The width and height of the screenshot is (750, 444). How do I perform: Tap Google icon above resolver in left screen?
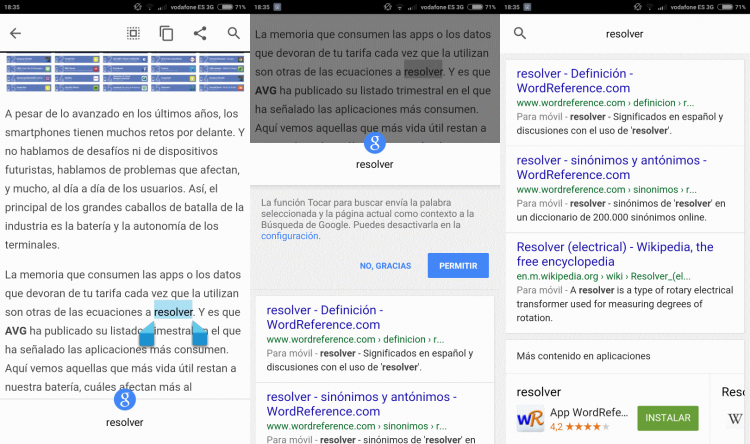pos(125,400)
